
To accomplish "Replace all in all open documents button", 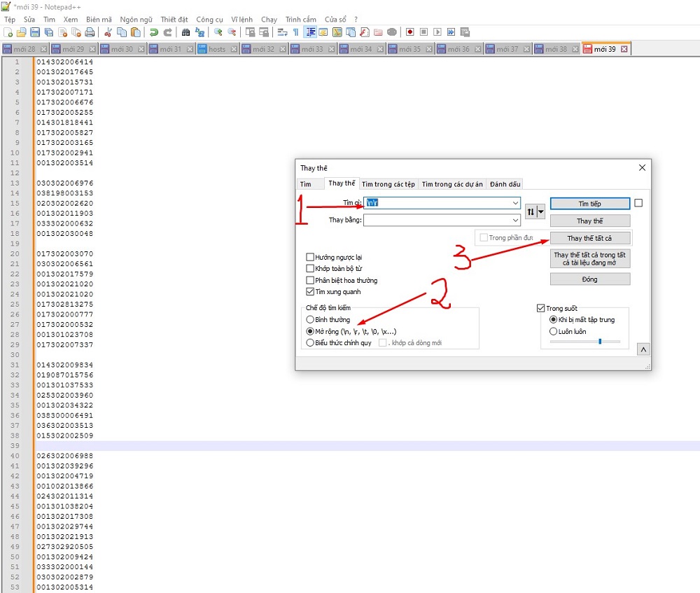I will coord(590,258).
